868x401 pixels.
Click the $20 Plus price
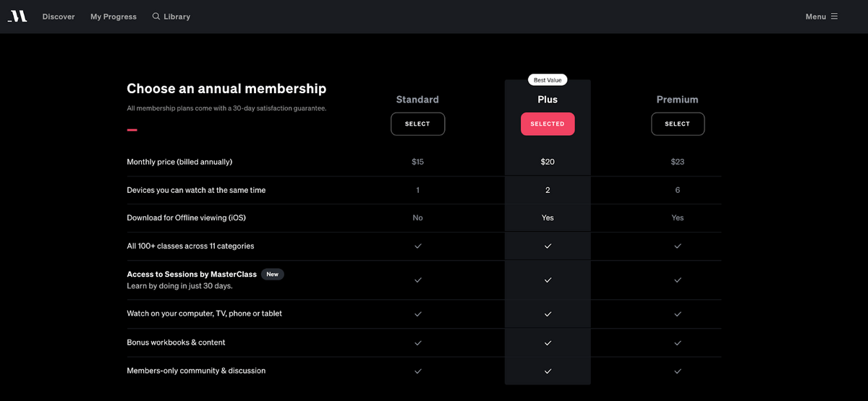(548, 162)
